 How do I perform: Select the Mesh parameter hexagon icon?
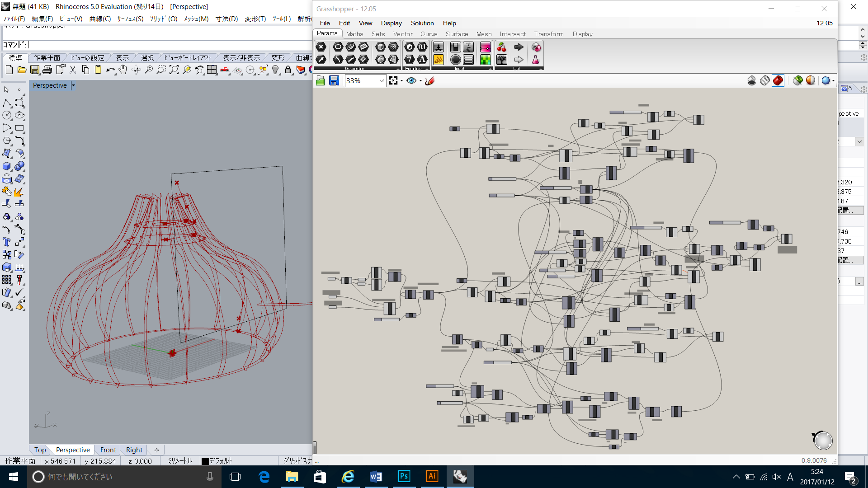click(x=393, y=47)
